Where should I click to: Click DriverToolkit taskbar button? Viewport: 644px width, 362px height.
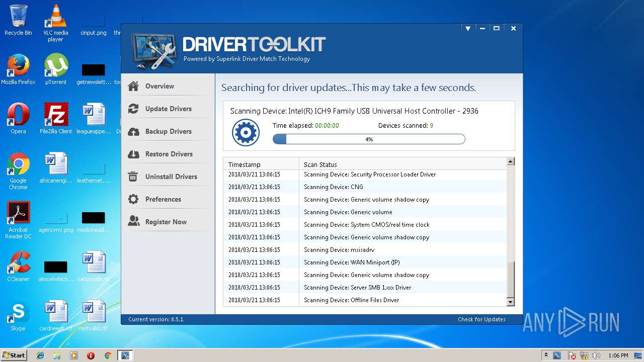pyautogui.click(x=125, y=355)
